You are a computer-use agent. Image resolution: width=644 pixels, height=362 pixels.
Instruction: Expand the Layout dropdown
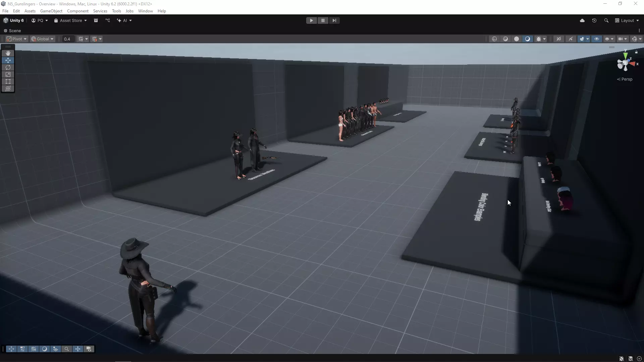click(x=627, y=20)
